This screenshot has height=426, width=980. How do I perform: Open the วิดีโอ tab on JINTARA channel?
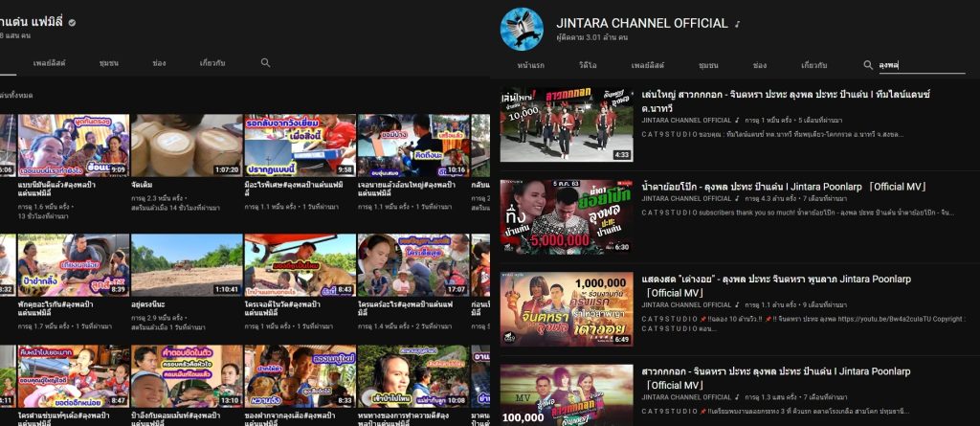tap(585, 65)
